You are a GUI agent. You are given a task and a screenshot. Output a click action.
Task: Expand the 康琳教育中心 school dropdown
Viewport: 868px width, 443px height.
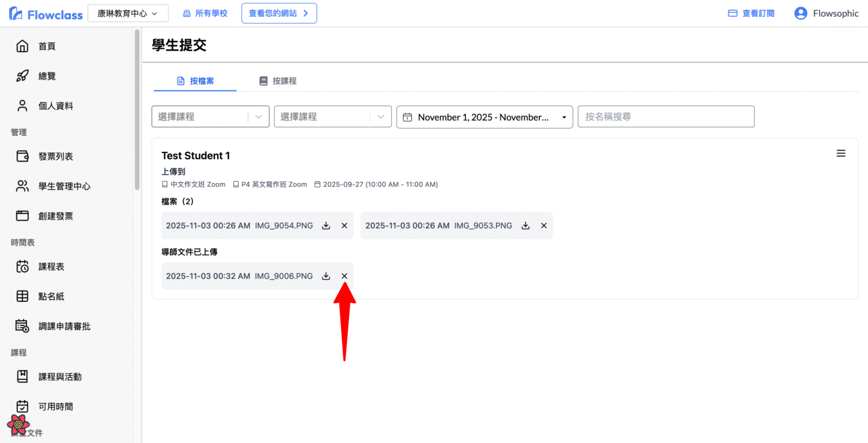(x=128, y=13)
